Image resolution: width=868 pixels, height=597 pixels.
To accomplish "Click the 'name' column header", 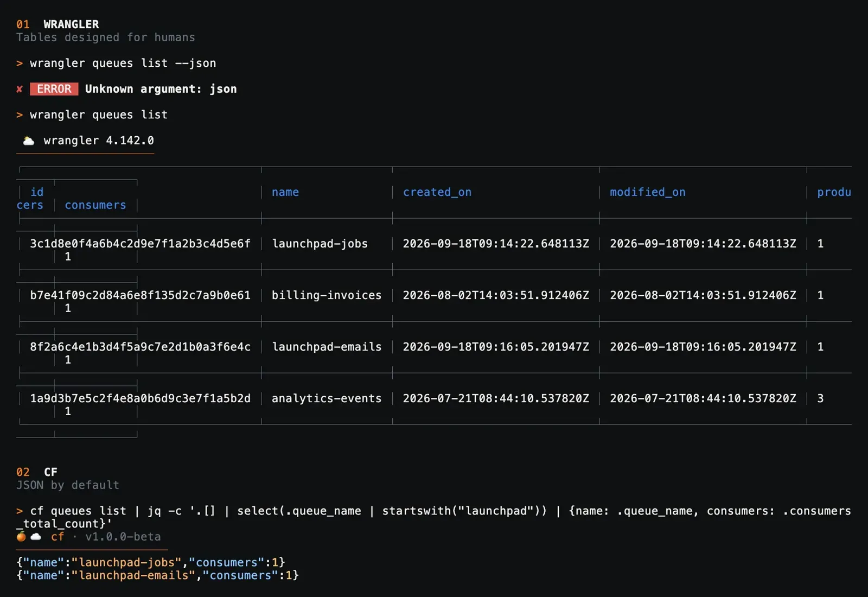I will (x=285, y=192).
